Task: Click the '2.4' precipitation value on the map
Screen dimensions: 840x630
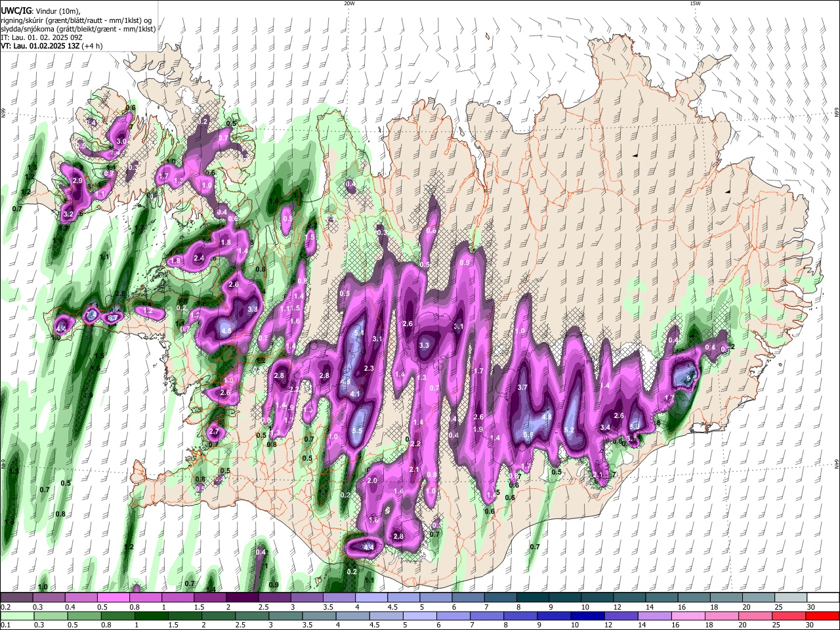Action: pos(199,258)
